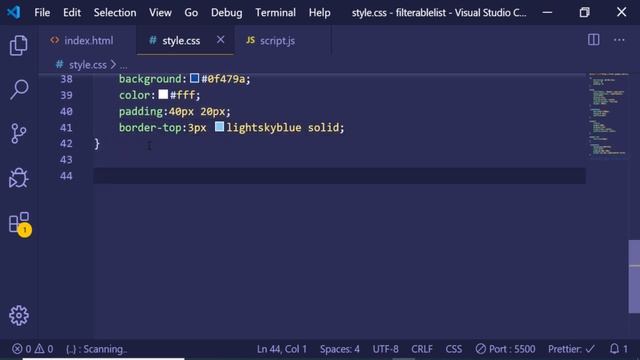The image size is (640, 360).
Task: Open the Go menu
Action: (x=191, y=13)
